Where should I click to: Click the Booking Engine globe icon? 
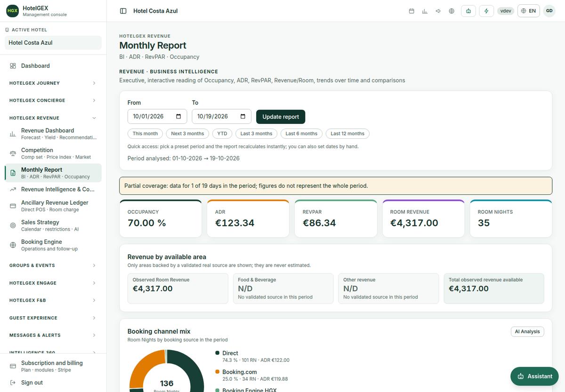click(13, 245)
